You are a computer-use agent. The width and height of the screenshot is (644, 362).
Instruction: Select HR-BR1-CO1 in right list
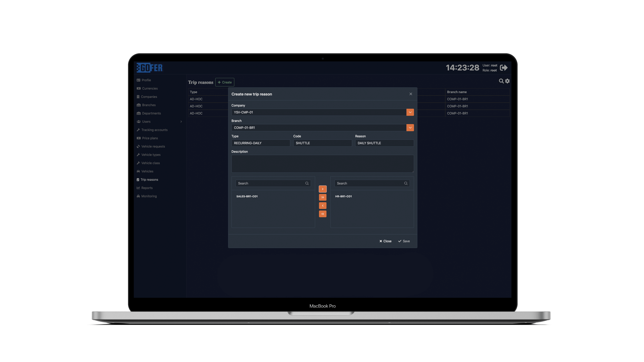pyautogui.click(x=343, y=196)
